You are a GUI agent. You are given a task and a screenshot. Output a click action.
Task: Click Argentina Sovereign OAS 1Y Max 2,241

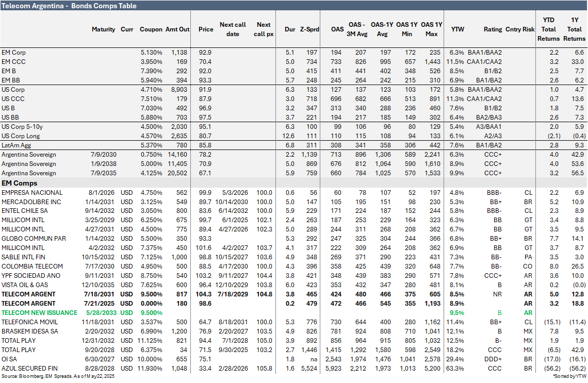click(x=432, y=155)
